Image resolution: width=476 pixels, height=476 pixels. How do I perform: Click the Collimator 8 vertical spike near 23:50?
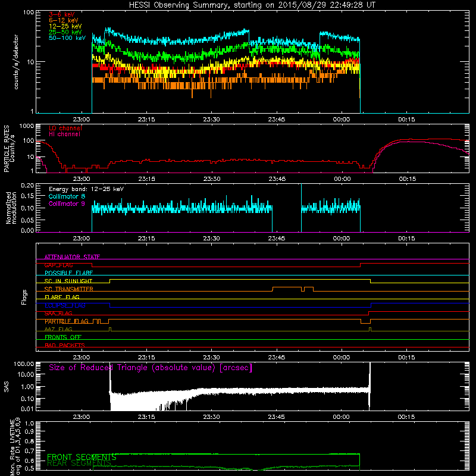[301, 208]
